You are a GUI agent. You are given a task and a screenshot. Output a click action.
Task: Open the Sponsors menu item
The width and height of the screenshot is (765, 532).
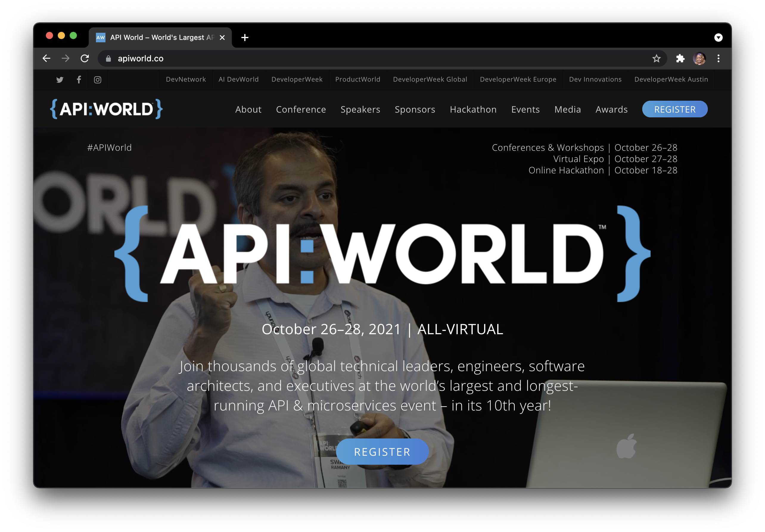pos(415,109)
